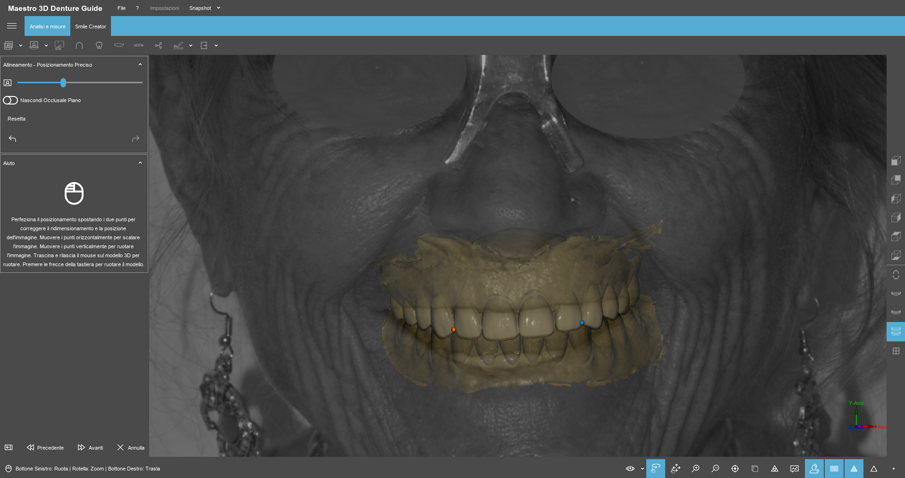Click Annulla to cancel
The height and width of the screenshot is (478, 905).
click(x=130, y=447)
